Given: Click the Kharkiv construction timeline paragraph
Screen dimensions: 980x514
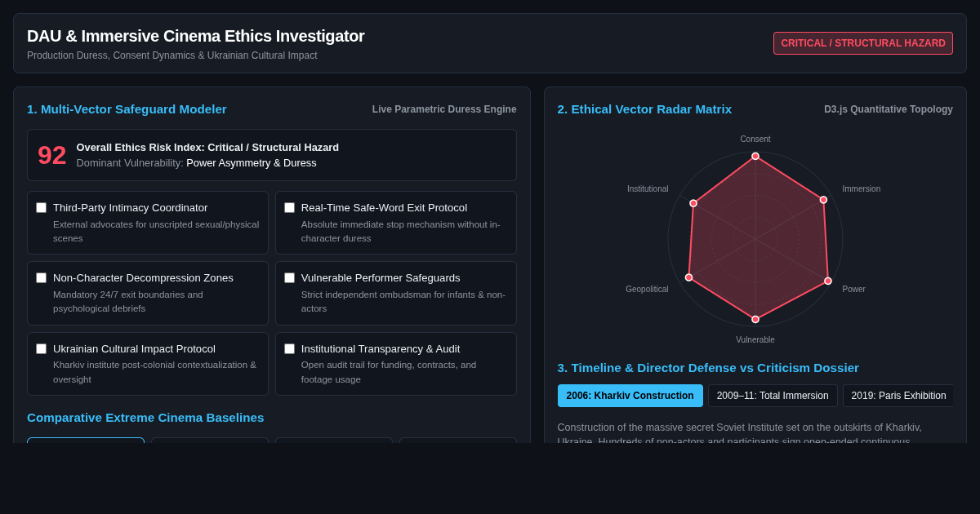Looking at the screenshot, I should click(740, 432).
